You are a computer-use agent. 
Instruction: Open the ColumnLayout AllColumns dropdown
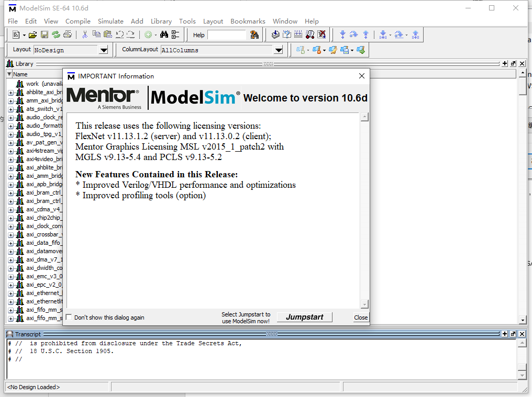point(279,50)
